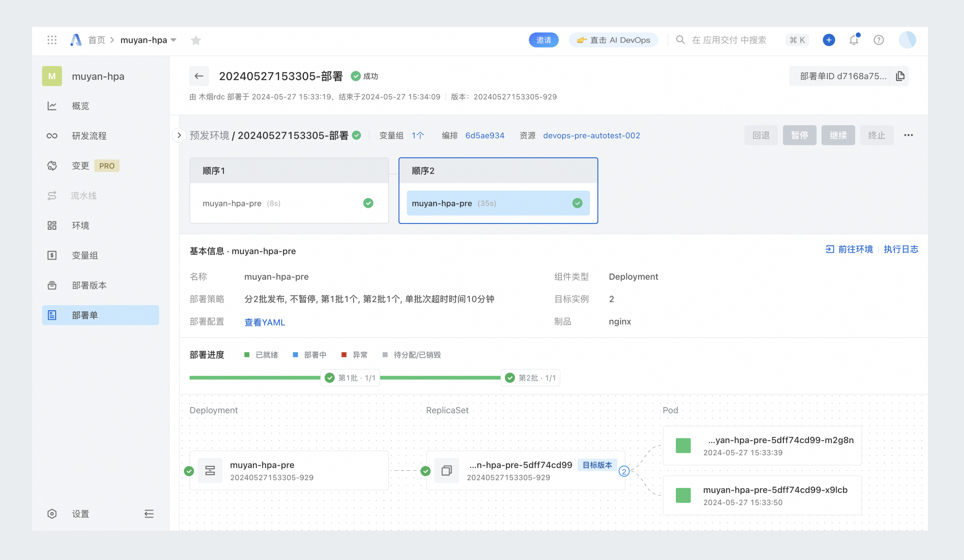Screen dimensions: 964x560
Task: Click the 第1批 · 1/1 progress marker
Action: click(x=350, y=378)
